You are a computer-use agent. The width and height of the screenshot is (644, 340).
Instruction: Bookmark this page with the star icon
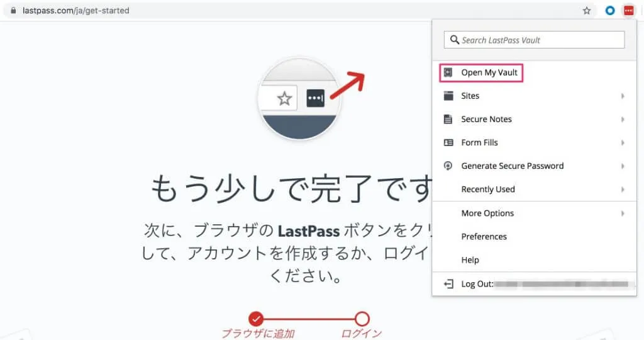(x=587, y=11)
